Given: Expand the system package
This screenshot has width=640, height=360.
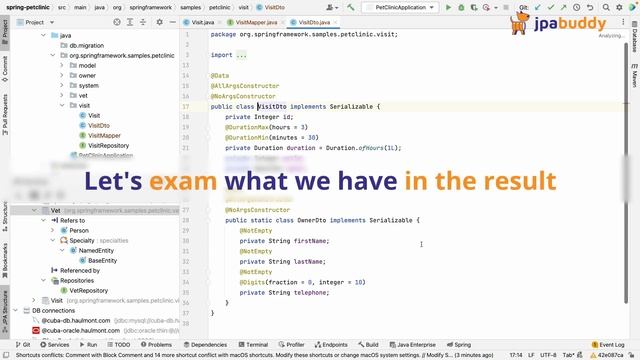Looking at the screenshot, I should (x=62, y=85).
